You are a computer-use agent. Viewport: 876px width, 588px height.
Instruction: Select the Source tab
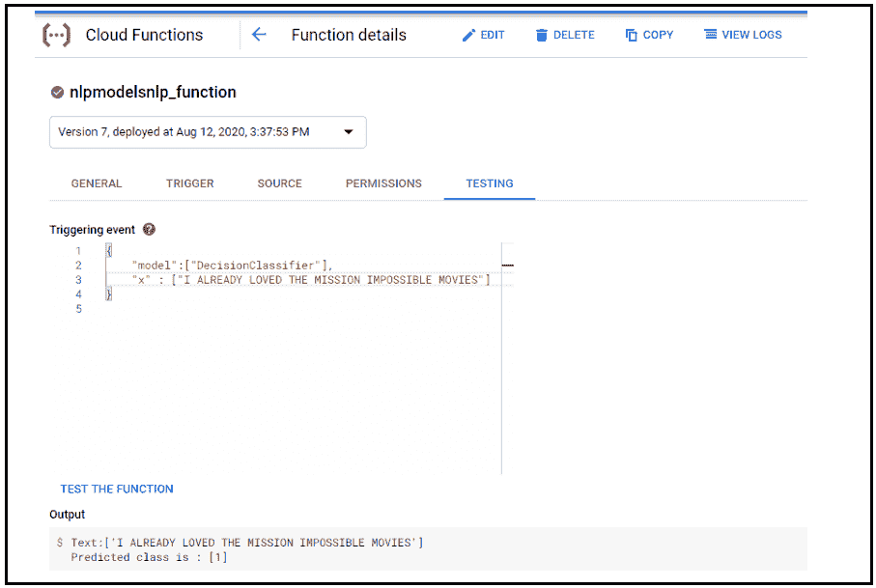click(x=279, y=183)
